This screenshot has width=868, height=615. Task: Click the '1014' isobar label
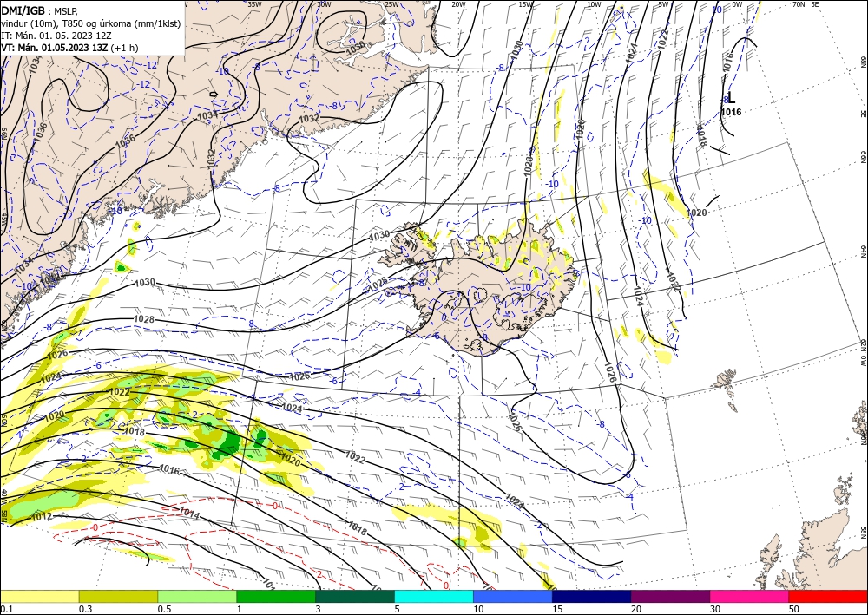click(189, 514)
